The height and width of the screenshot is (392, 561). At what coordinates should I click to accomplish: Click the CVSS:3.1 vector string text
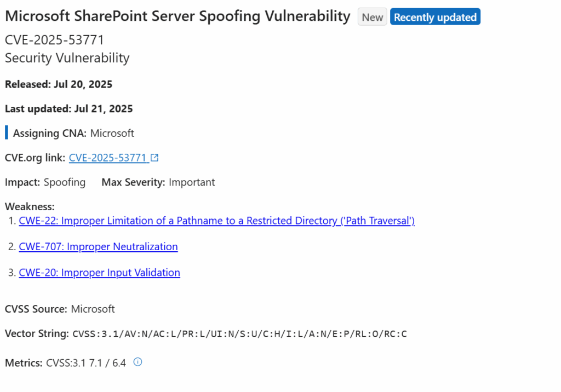(x=238, y=333)
